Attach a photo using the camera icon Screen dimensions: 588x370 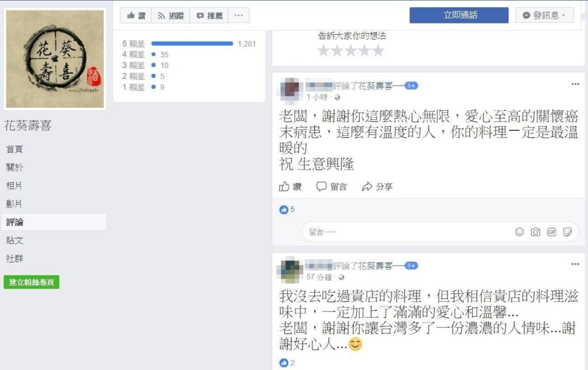tap(536, 232)
